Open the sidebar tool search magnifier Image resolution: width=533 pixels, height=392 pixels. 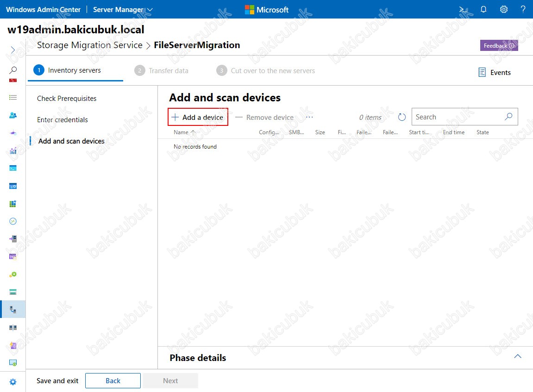point(13,70)
